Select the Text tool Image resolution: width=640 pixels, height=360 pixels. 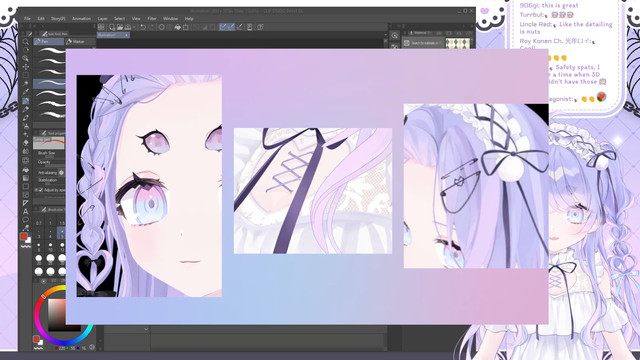[26, 211]
